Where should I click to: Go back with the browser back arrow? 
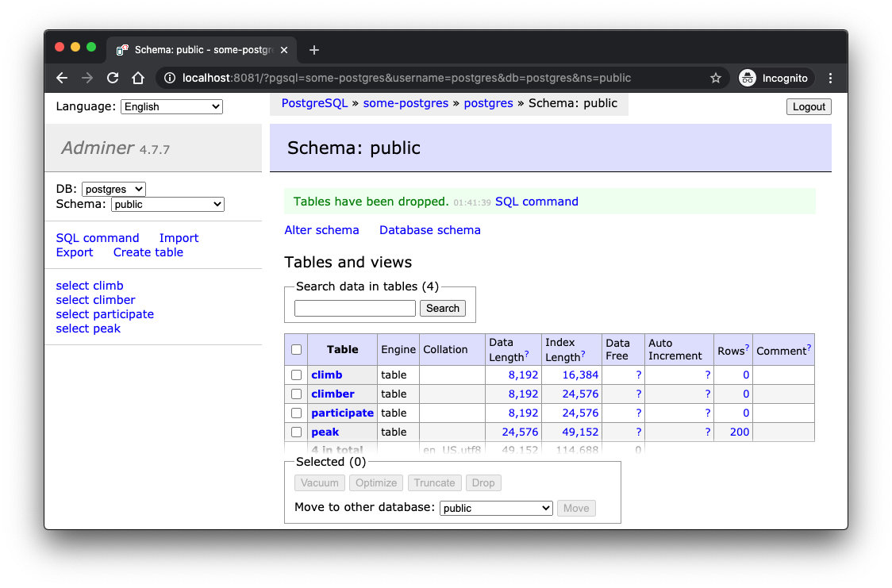coord(62,78)
